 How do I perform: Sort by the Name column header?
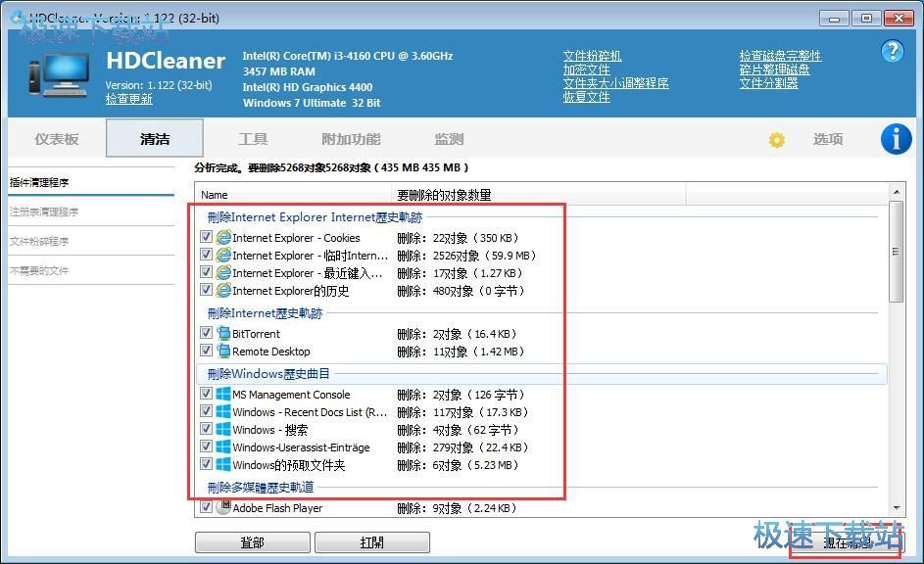293,194
